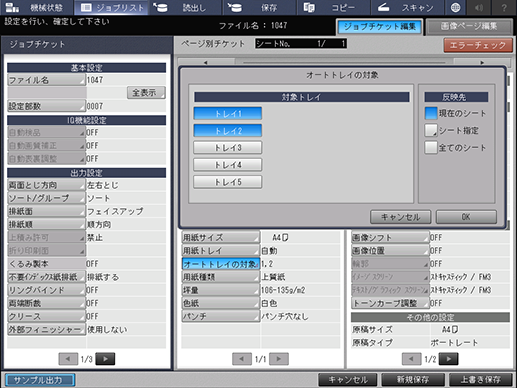Viewport: 517px width, 388px height.
Task: Go to next job ticket page 1/3
Action: 105,359
